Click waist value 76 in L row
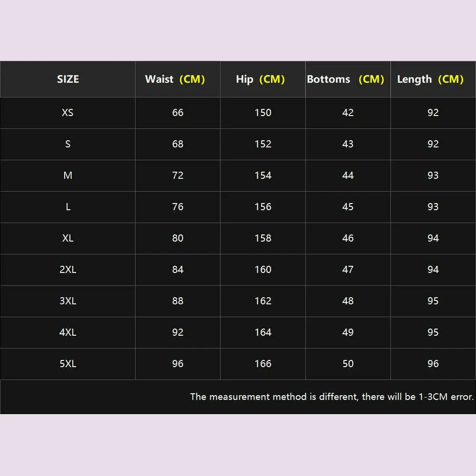476x476 pixels. (178, 207)
